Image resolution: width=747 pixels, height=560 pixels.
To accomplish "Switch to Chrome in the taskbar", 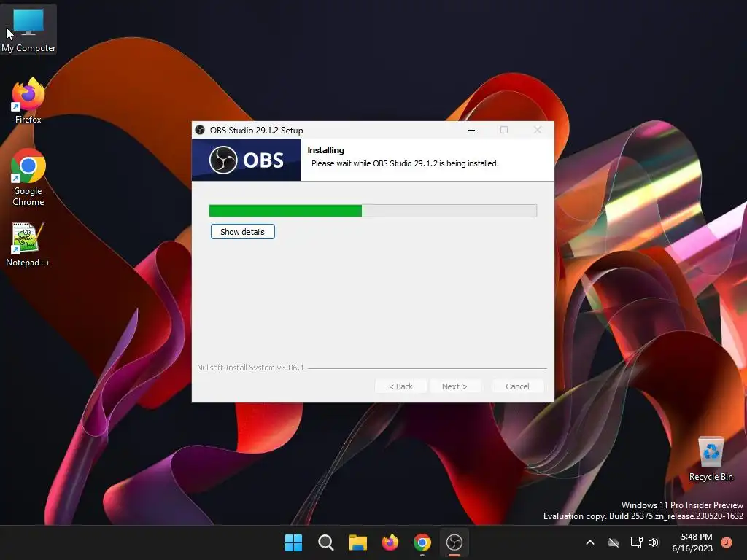I will pos(422,542).
